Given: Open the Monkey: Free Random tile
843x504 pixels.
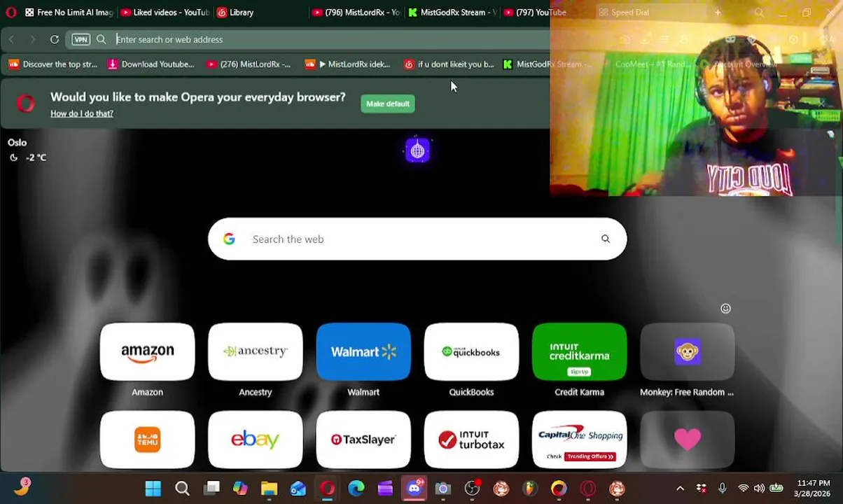Looking at the screenshot, I should point(688,352).
